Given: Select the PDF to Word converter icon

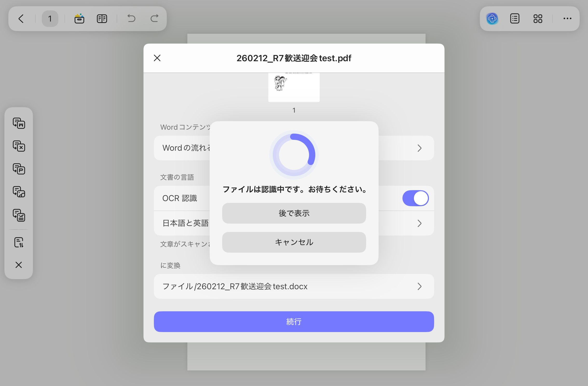Looking at the screenshot, I should (x=19, y=123).
